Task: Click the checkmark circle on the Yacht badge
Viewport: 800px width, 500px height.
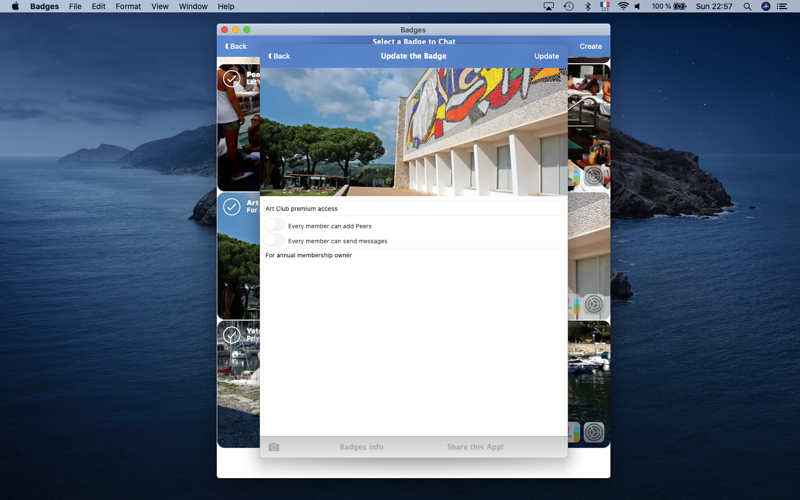Action: click(232, 335)
